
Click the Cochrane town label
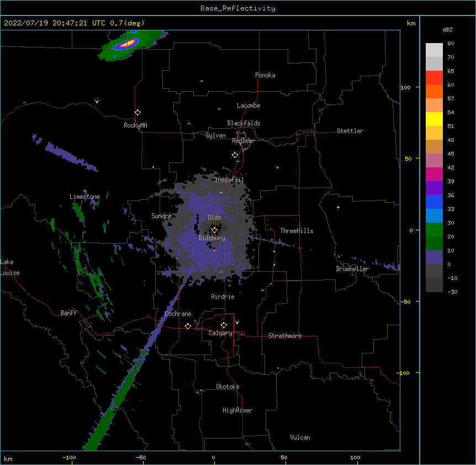tap(178, 314)
